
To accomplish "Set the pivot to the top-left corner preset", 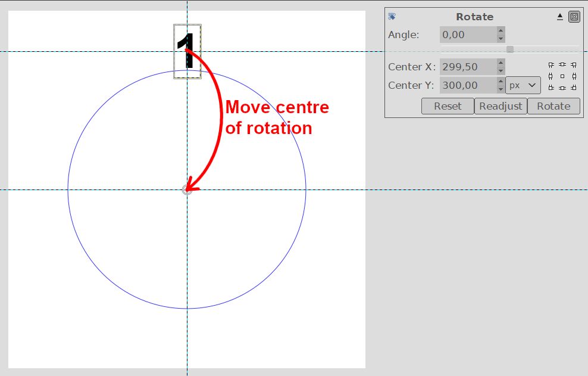I will (551, 65).
